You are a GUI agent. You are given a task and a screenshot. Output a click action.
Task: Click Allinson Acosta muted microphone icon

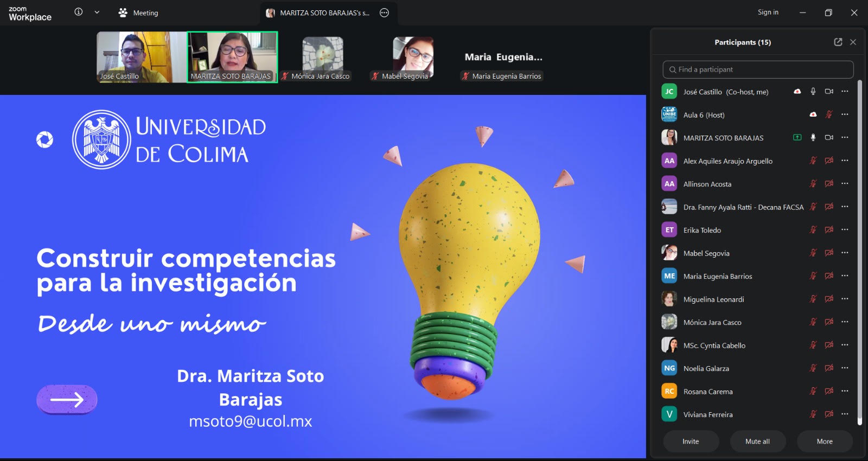(813, 184)
